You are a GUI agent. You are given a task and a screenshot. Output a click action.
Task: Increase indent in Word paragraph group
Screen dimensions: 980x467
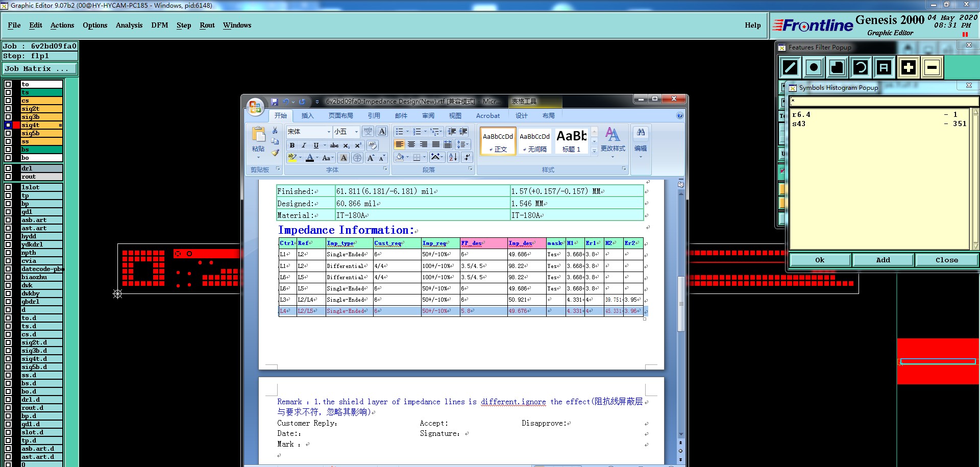point(463,132)
